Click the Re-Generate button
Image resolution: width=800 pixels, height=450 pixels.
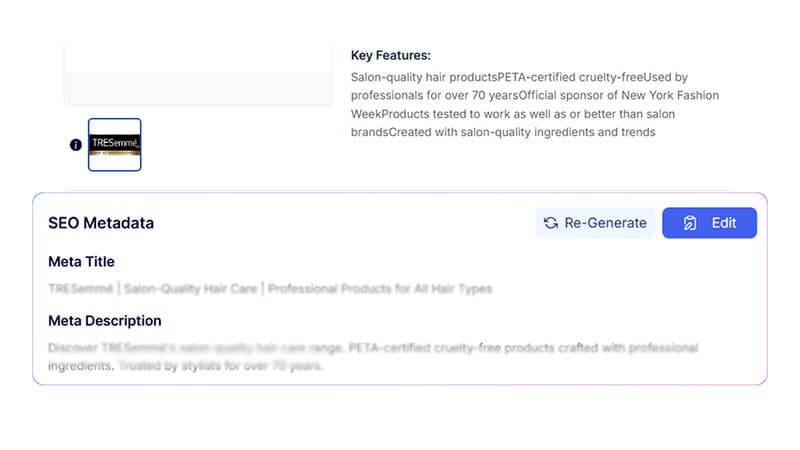[595, 223]
